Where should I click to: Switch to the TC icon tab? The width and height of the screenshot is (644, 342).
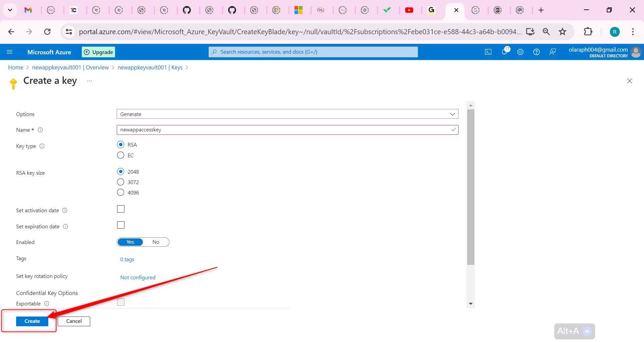coord(73,10)
